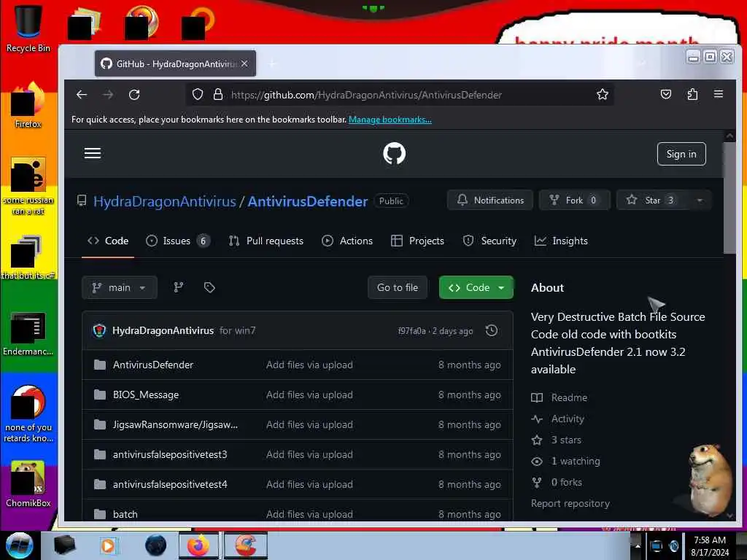Open the Issues tab

(178, 241)
